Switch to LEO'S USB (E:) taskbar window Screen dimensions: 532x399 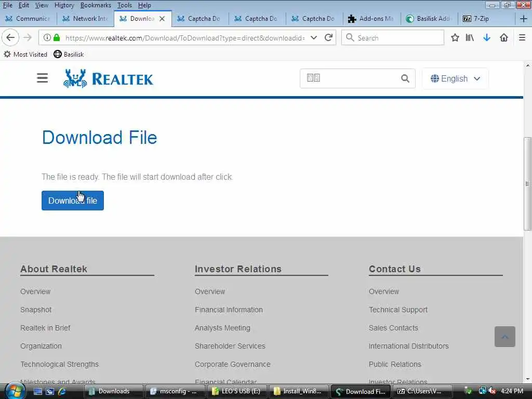(237, 391)
